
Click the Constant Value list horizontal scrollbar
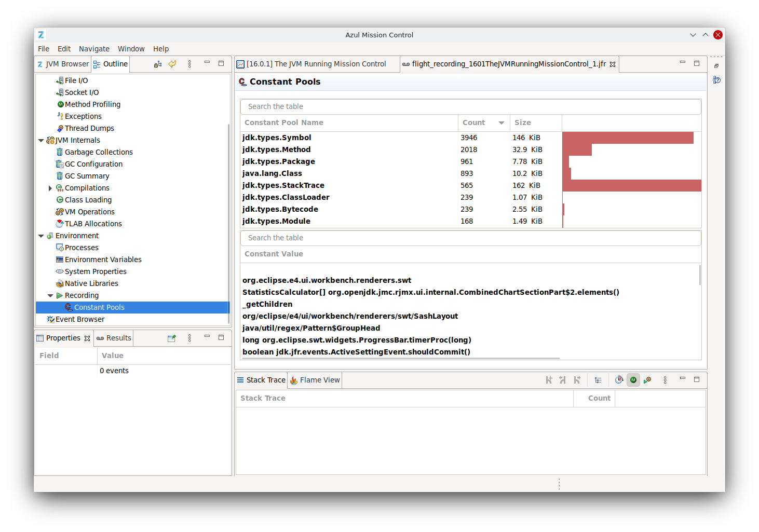(x=401, y=358)
